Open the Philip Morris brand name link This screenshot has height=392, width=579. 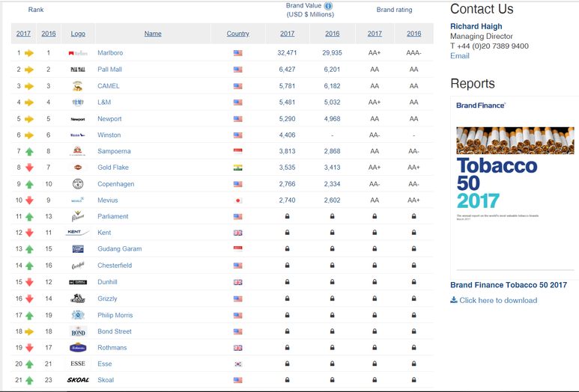(x=115, y=315)
